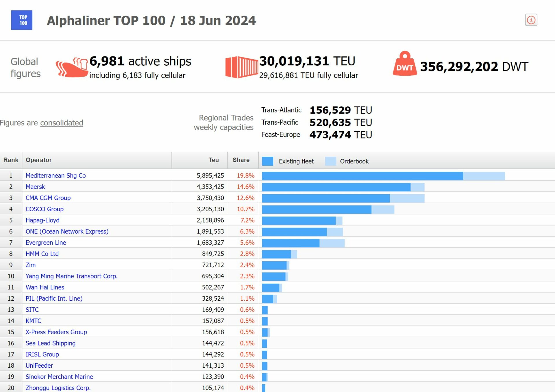Open the info icon at top right
The width and height of the screenshot is (555, 392).
pos(531,20)
